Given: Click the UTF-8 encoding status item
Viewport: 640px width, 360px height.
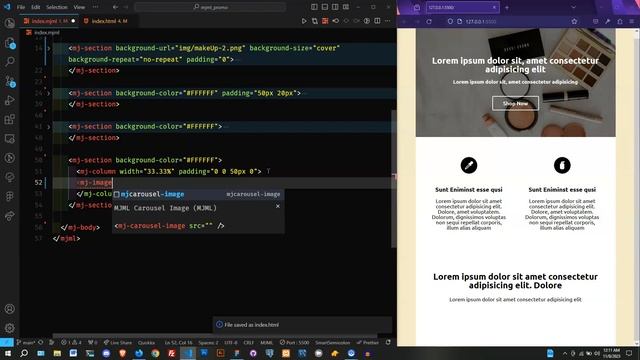Looking at the screenshot, I should (231, 342).
